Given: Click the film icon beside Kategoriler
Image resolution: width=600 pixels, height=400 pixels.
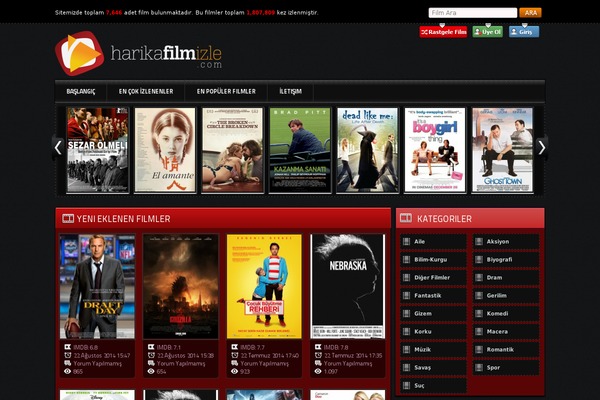Looking at the screenshot, I should coord(406,218).
